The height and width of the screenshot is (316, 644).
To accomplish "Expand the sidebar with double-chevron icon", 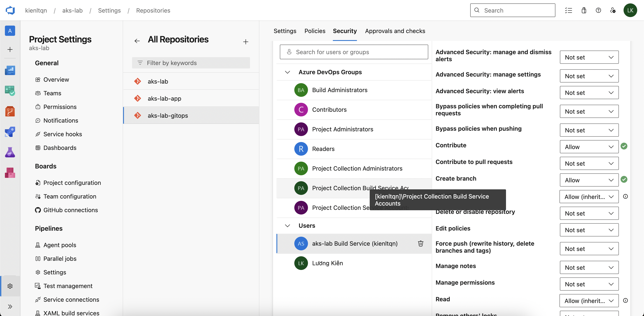I will [x=10, y=306].
